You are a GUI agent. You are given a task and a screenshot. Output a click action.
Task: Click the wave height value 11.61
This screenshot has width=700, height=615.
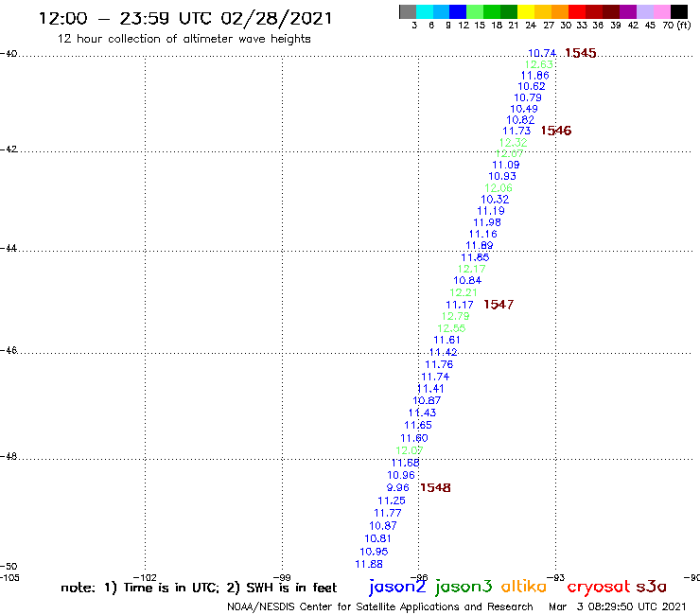(x=446, y=340)
